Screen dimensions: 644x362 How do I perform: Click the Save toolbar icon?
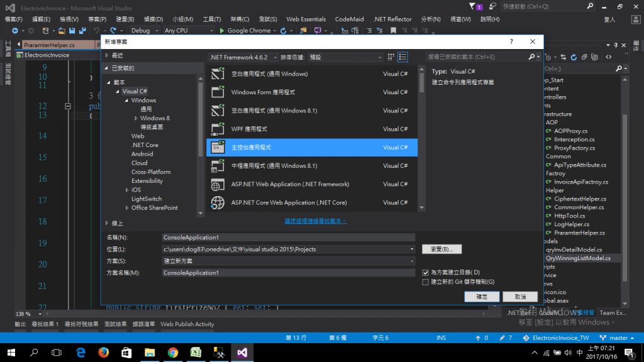pos(72,30)
